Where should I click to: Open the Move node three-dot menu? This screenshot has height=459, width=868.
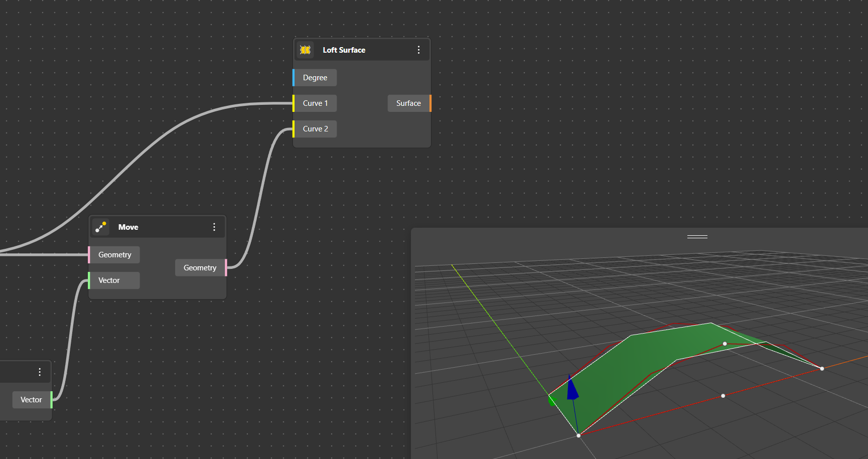(x=214, y=227)
